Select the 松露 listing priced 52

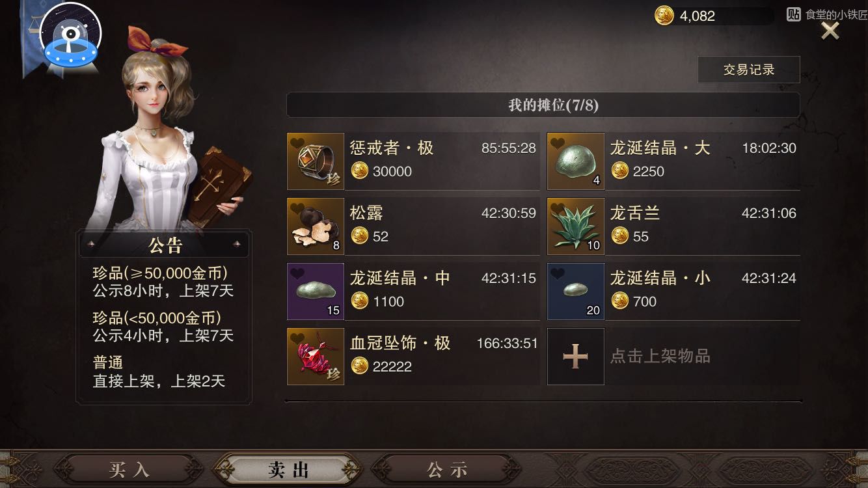tap(413, 226)
